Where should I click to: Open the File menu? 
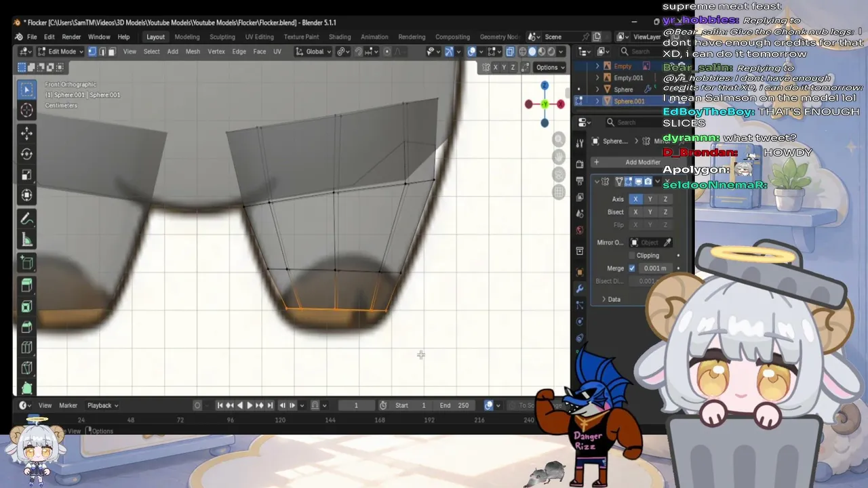pos(31,37)
